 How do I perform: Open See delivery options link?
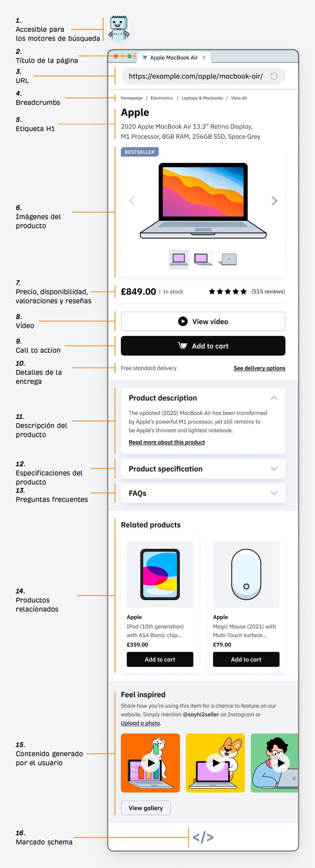click(x=259, y=368)
